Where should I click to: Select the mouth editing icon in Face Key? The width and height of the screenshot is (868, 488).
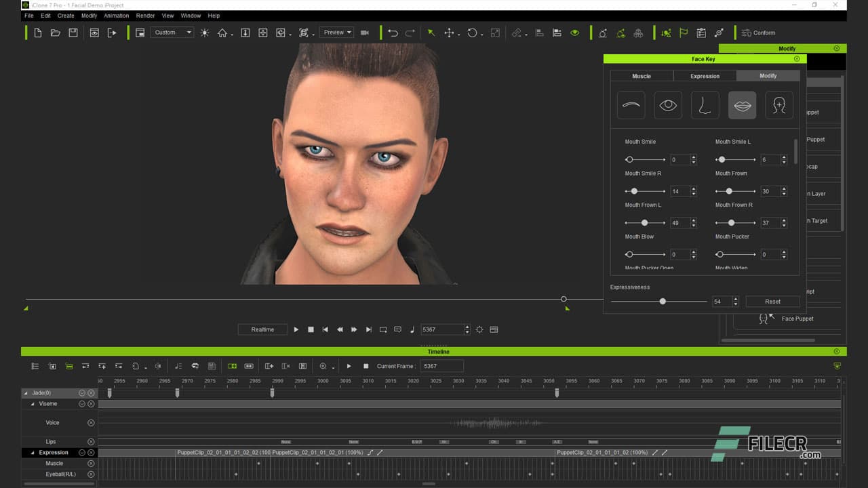742,104
